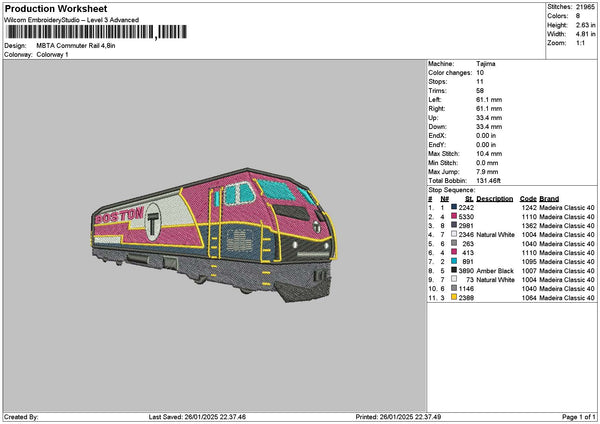Click the dark slate swatch for stop 3

(x=455, y=225)
